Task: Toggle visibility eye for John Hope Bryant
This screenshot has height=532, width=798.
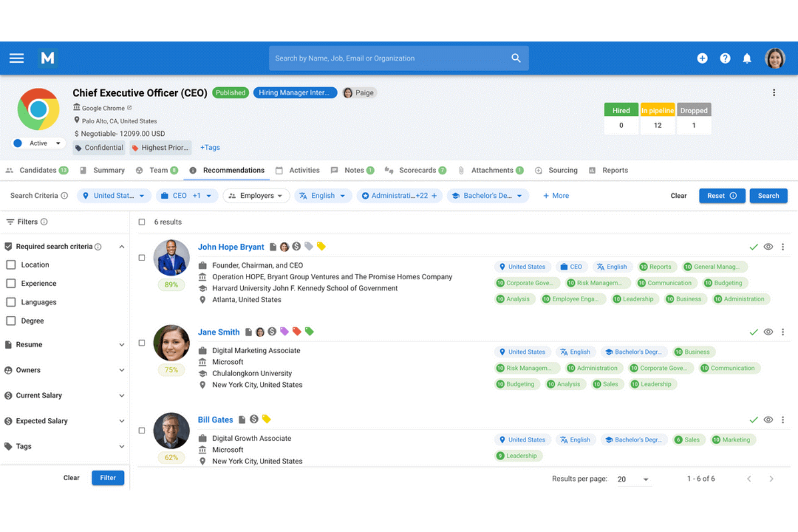Action: [768, 247]
